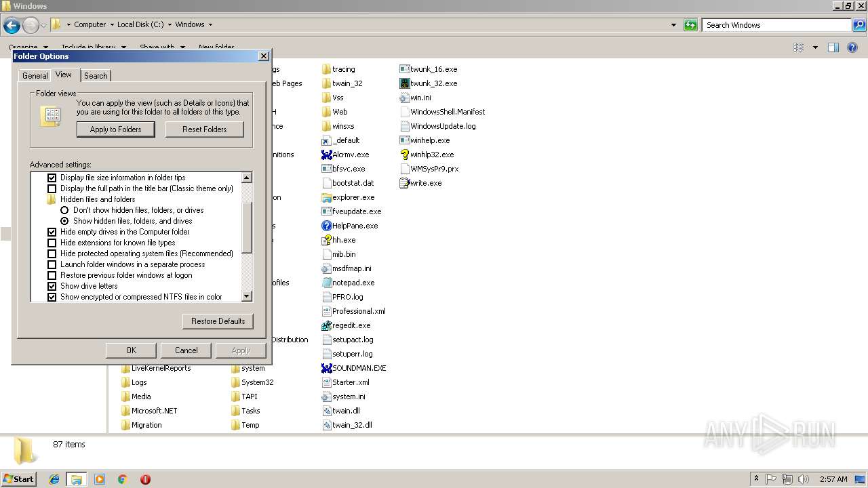Select Alcrmv.exe icon
Screen dimensions: 868x488
pyautogui.click(x=326, y=155)
